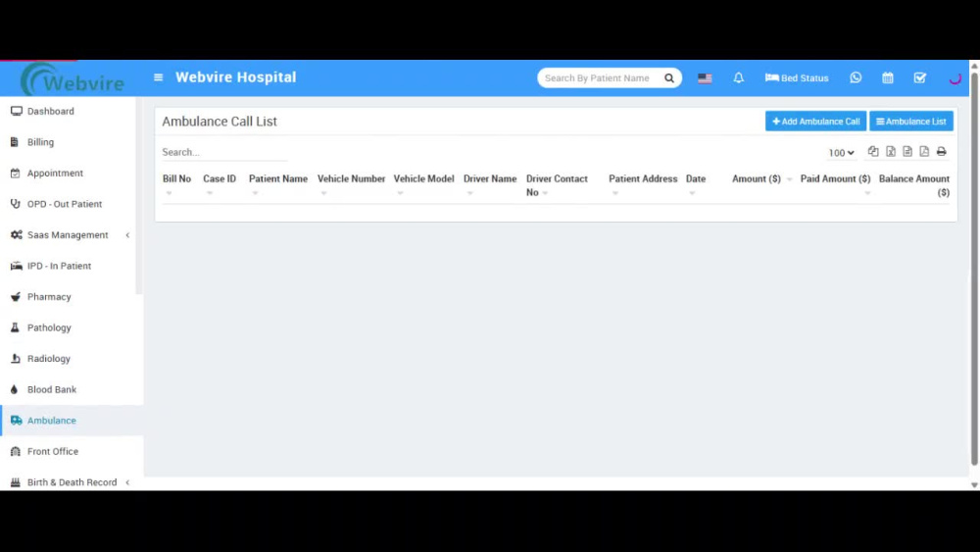
Task: Click copy table icon
Action: [873, 152]
